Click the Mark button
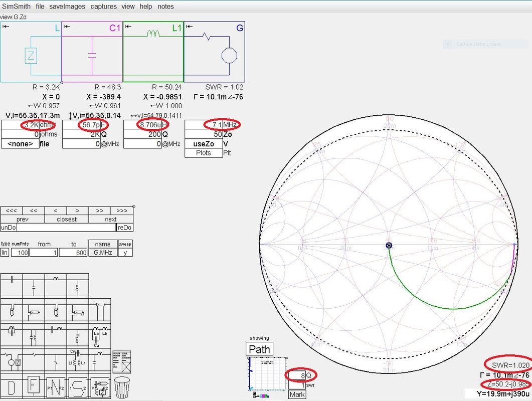The image size is (532, 401). pos(297,394)
